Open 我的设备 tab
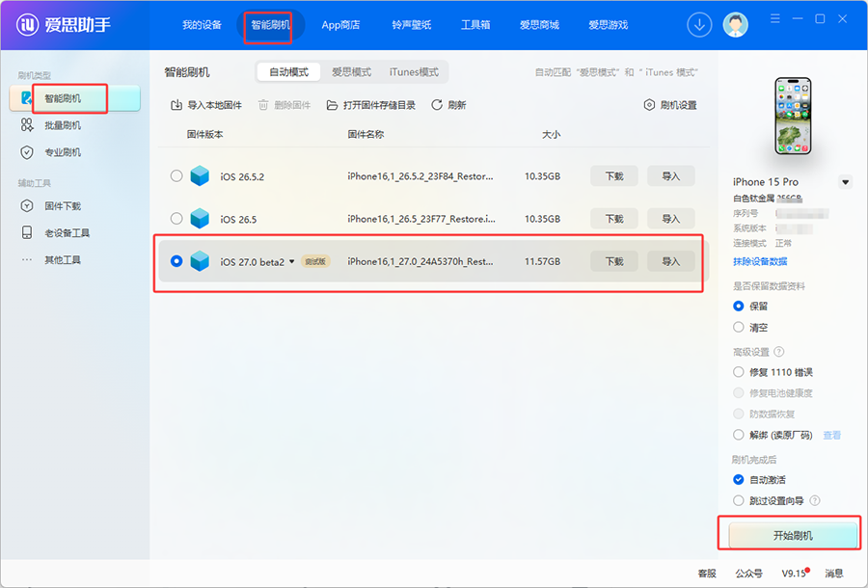This screenshot has height=588, width=868. tap(202, 25)
